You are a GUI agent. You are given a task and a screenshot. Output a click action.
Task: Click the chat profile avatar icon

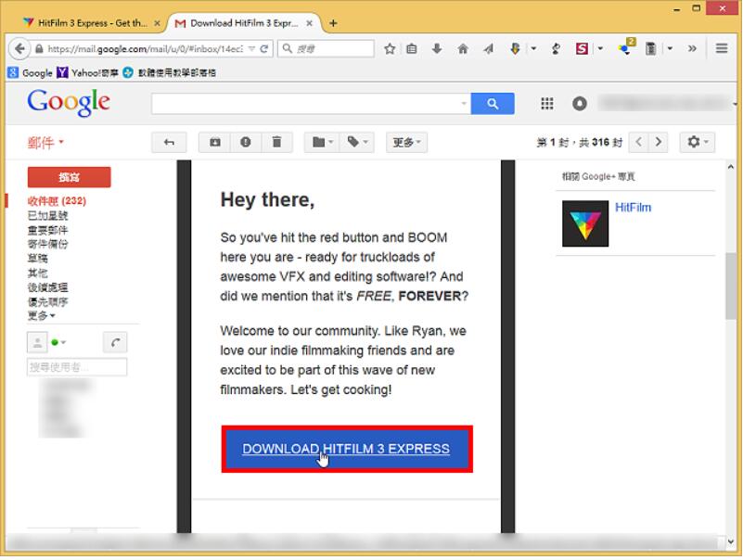click(x=37, y=342)
